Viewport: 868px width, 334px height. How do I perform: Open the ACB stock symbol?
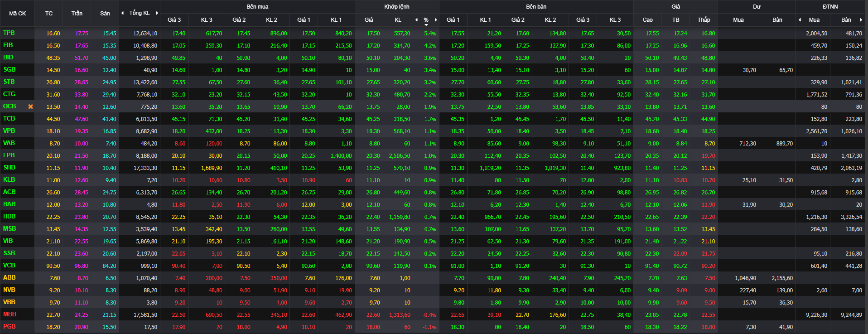pos(10,192)
